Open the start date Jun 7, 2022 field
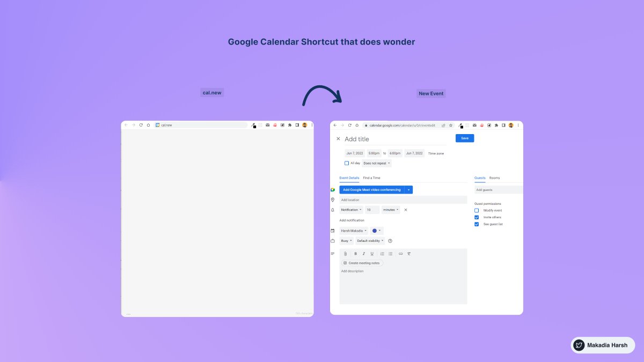Viewport: 644px width, 362px height. pos(355,153)
